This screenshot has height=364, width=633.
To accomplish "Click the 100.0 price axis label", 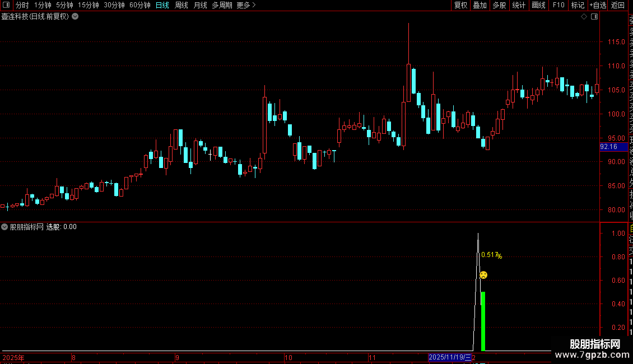I will click(x=616, y=114).
